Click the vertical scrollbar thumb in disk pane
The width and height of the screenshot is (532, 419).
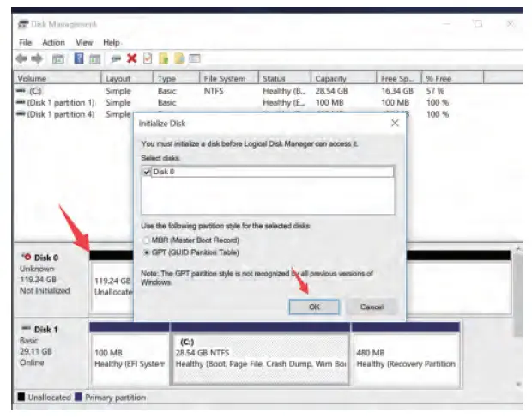point(518,295)
